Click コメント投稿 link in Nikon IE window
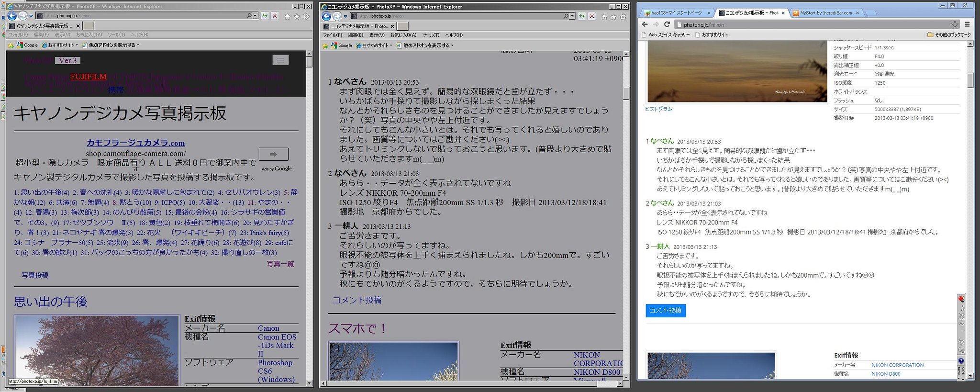This screenshot has width=980, height=392. tap(357, 300)
